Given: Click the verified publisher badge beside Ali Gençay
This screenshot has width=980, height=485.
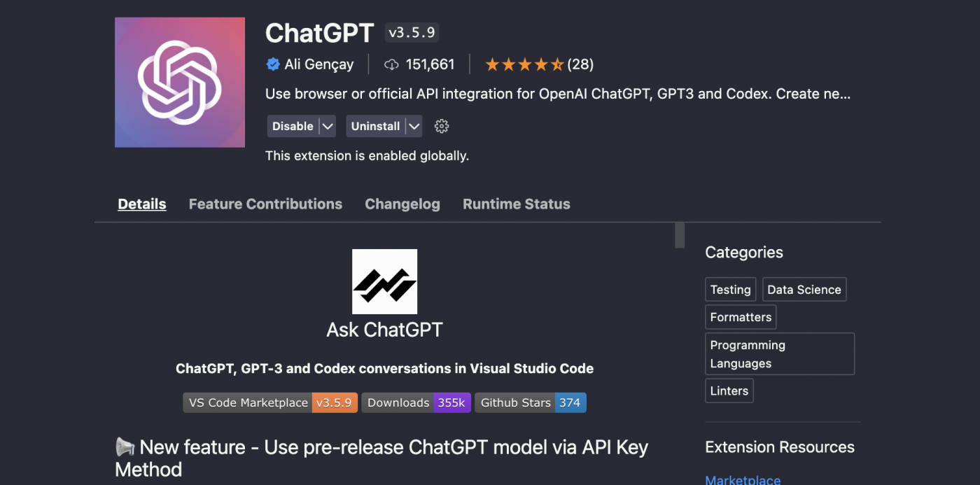Looking at the screenshot, I should tap(273, 64).
